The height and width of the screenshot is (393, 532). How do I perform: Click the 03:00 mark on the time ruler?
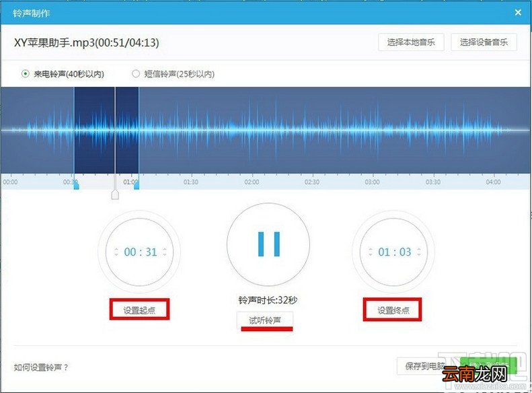[372, 182]
